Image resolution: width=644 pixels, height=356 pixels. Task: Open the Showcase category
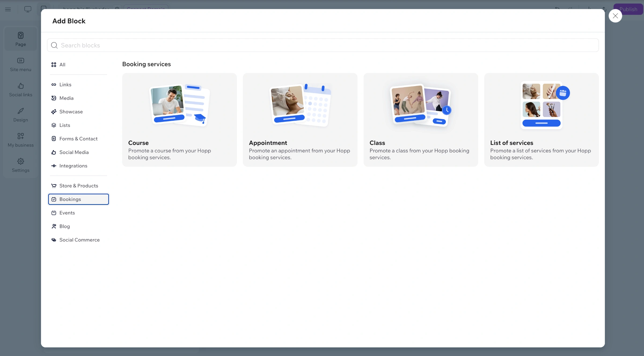coord(78,112)
